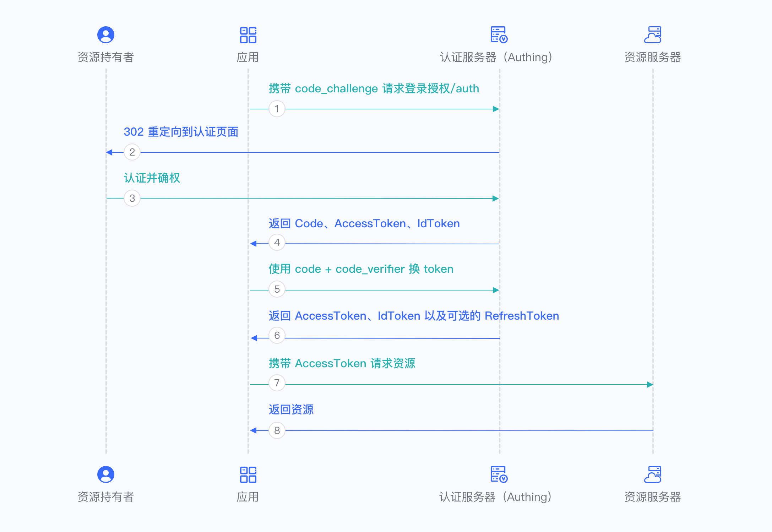Click the top resource owner user icon
Viewport: 772px width, 532px height.
click(x=105, y=35)
